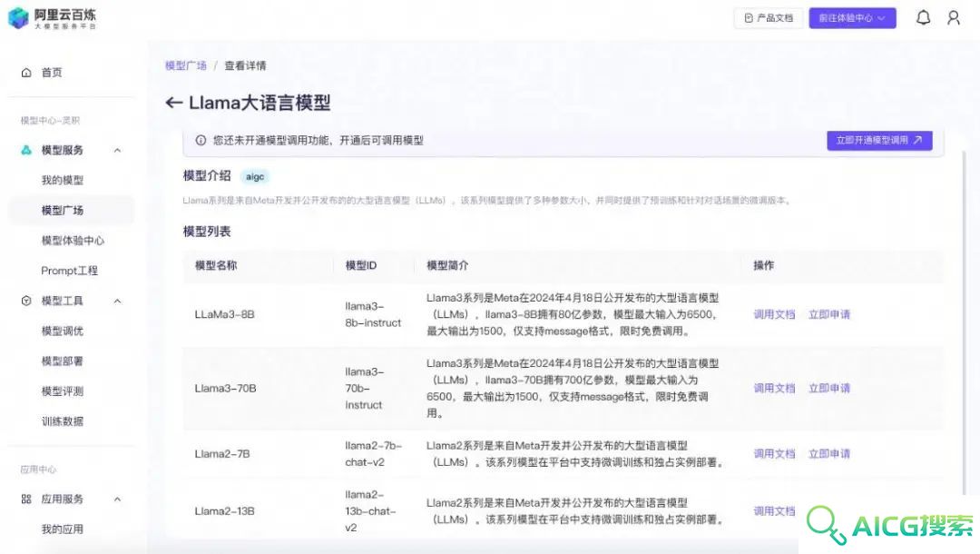The image size is (980, 554).
Task: Click the LLaMa3-8B model name cell
Action: (x=224, y=314)
